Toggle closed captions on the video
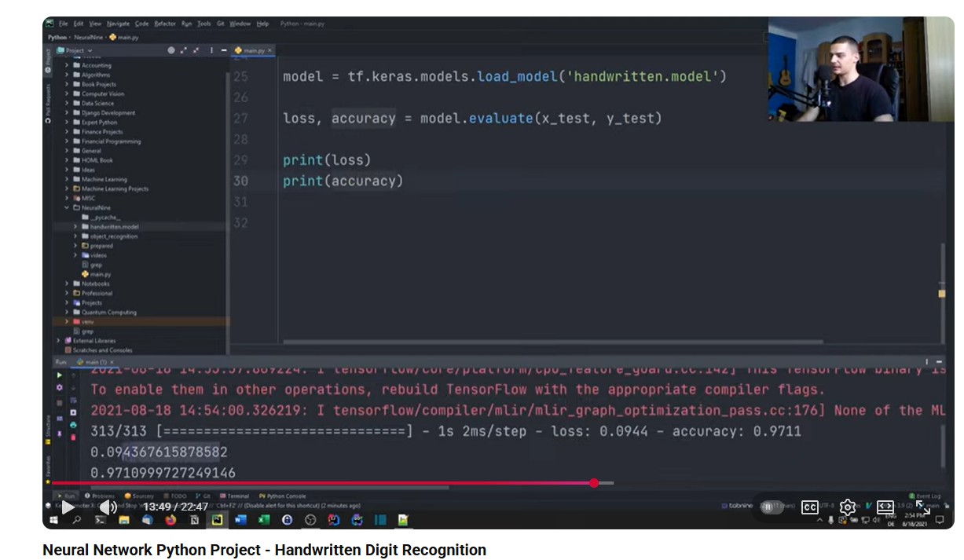 coord(810,507)
